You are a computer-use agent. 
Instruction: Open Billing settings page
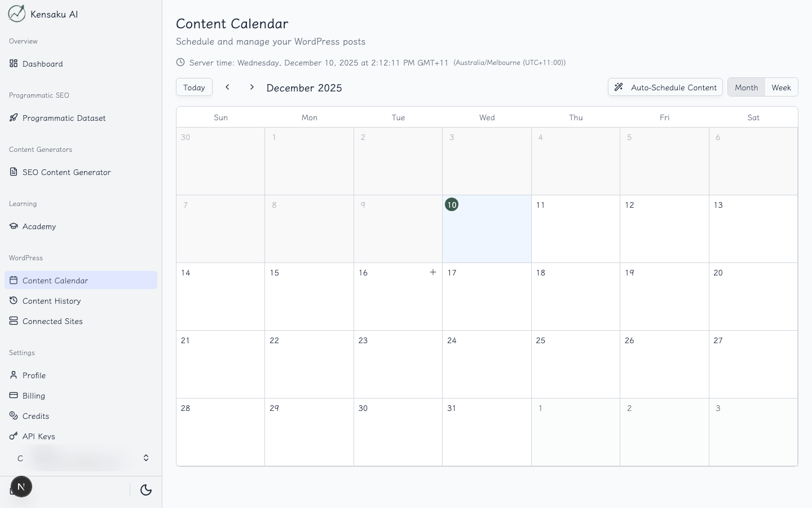point(34,396)
